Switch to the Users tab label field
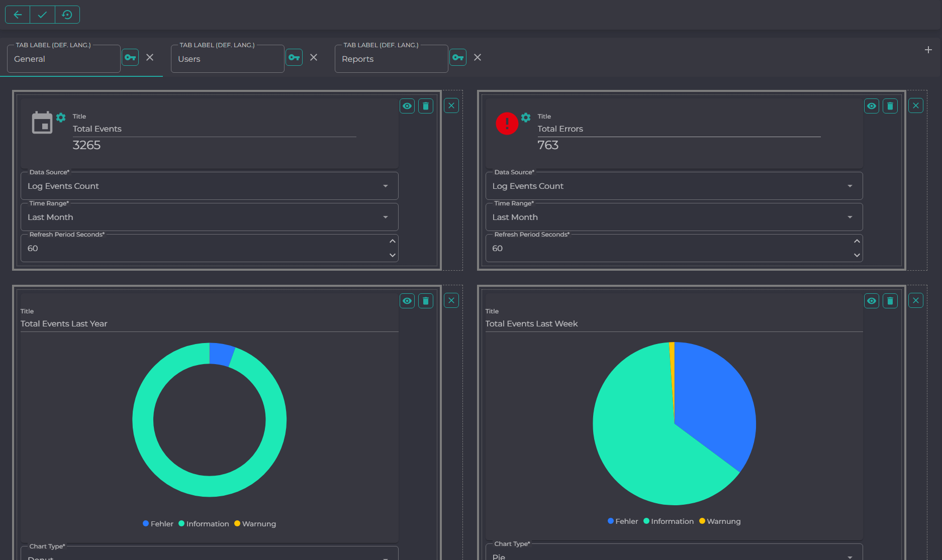Screen dimensions: 942x560 pos(228,59)
